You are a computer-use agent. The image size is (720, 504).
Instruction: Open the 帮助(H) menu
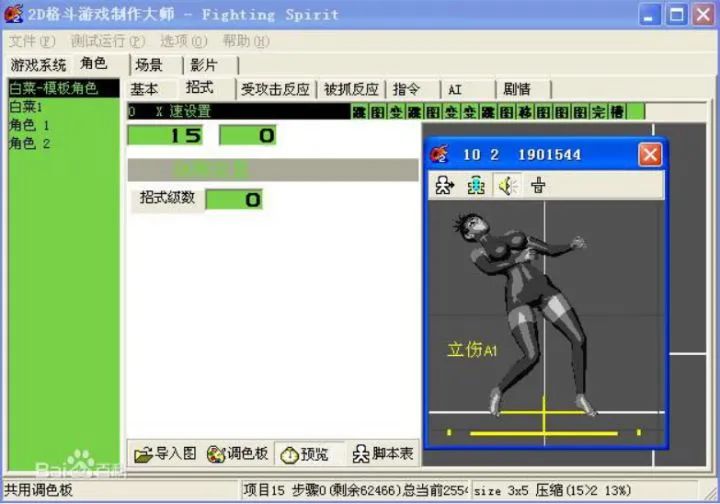click(246, 41)
